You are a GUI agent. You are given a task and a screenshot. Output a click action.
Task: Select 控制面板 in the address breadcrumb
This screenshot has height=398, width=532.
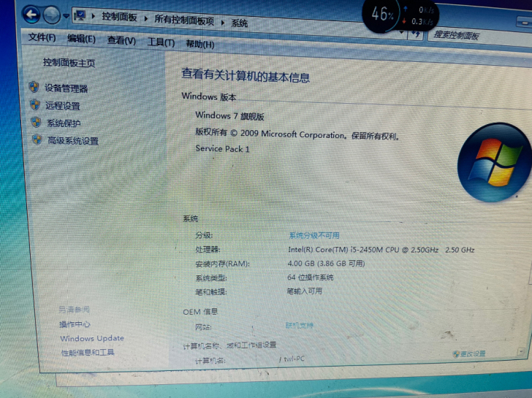coord(119,17)
